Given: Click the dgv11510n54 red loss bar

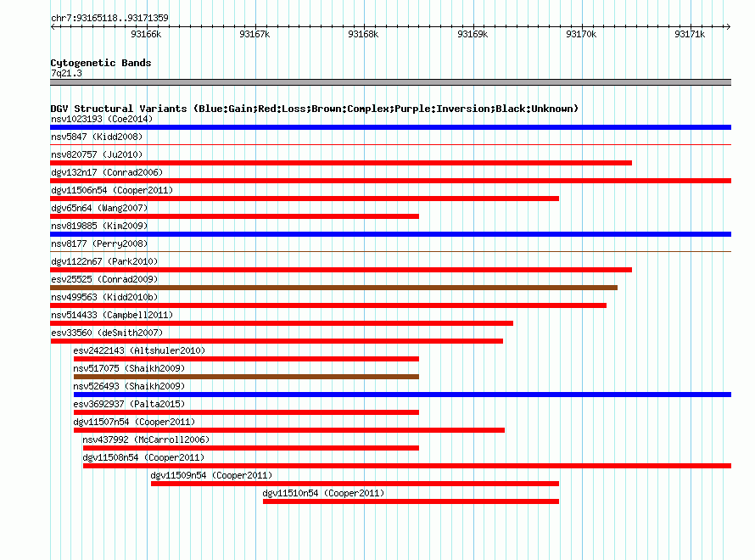Looking at the screenshot, I should pyautogui.click(x=411, y=501).
